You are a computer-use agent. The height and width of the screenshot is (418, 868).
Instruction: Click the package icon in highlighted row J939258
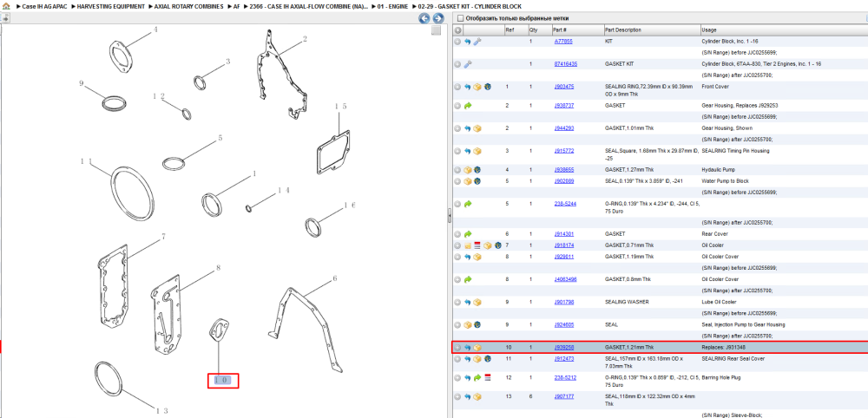[x=477, y=347]
